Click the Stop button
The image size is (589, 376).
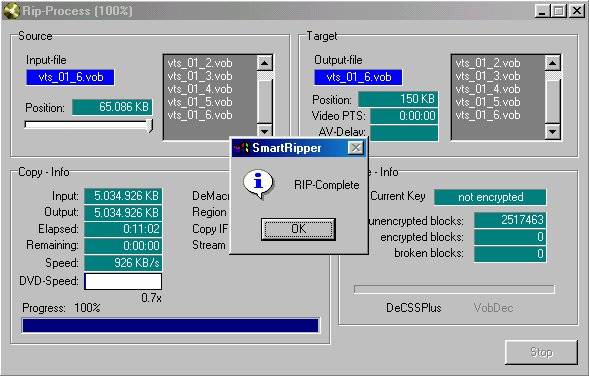coord(541,352)
